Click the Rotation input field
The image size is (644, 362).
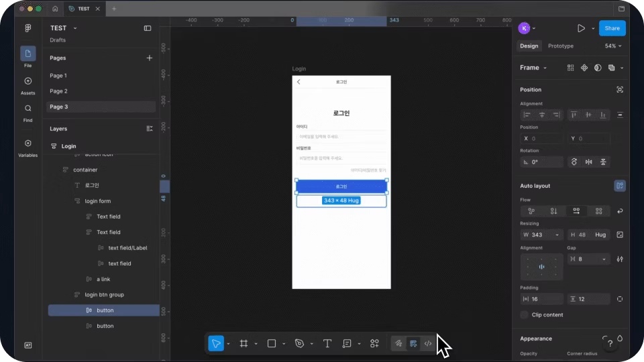tap(542, 162)
